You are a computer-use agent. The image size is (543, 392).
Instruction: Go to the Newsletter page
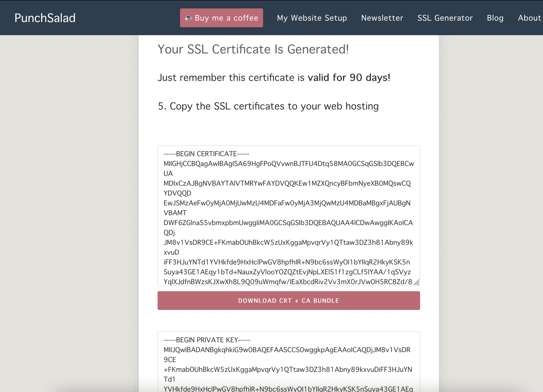[x=382, y=18]
